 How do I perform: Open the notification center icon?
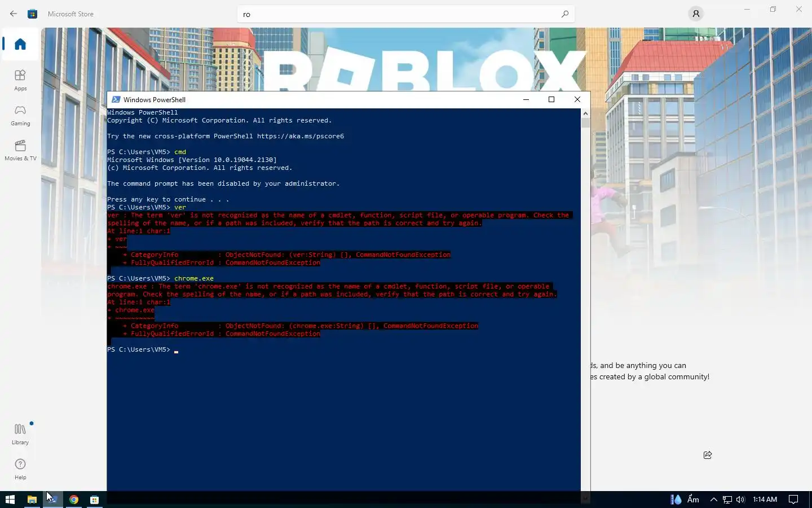coord(793,500)
